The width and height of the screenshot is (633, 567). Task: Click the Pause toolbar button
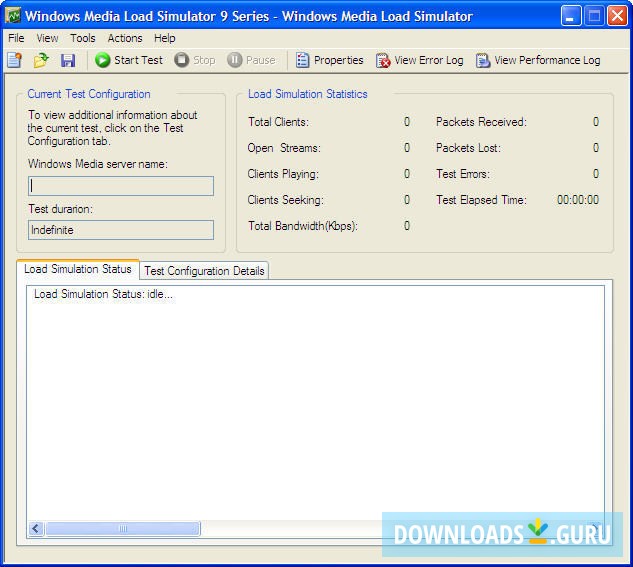click(251, 60)
